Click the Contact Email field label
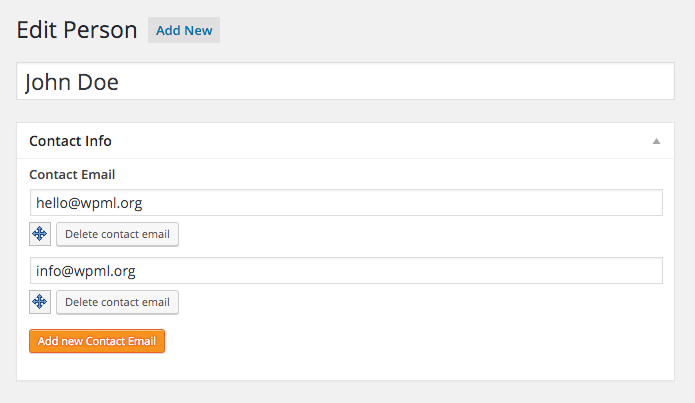The width and height of the screenshot is (695, 403). click(x=72, y=175)
